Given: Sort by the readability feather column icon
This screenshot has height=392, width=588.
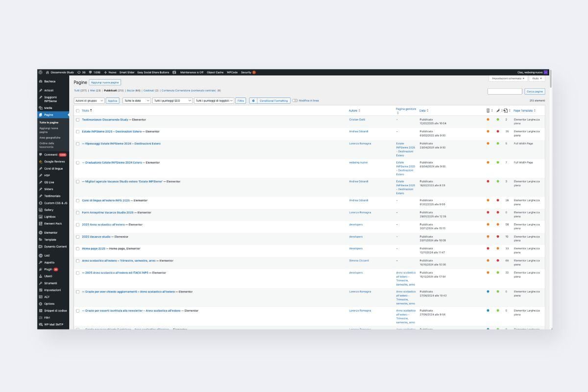Looking at the screenshot, I should 498,111.
